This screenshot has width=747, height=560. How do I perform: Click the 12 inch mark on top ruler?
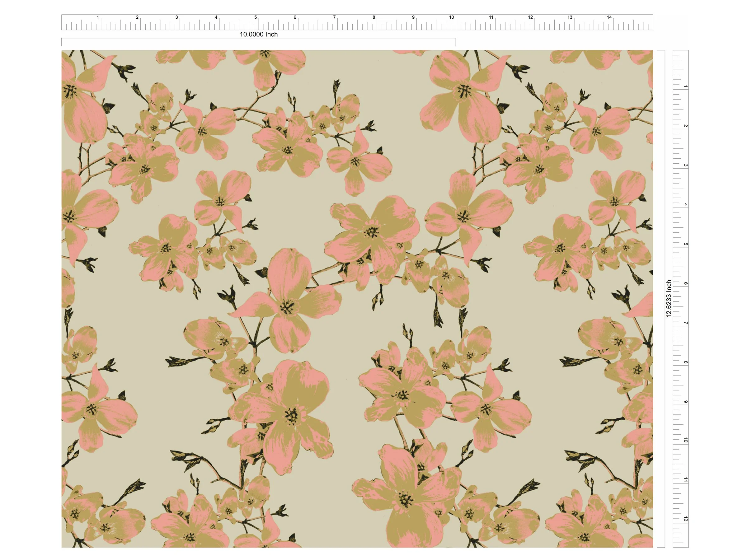click(x=530, y=17)
